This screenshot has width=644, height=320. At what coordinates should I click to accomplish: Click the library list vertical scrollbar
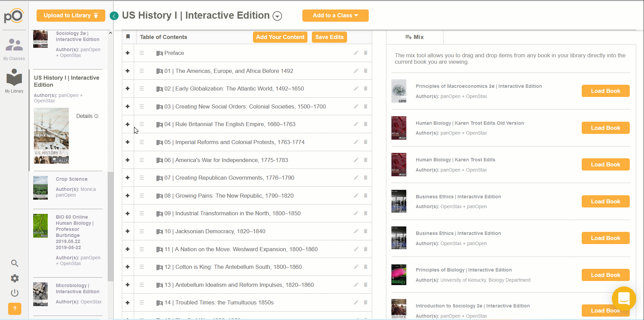tap(110, 226)
